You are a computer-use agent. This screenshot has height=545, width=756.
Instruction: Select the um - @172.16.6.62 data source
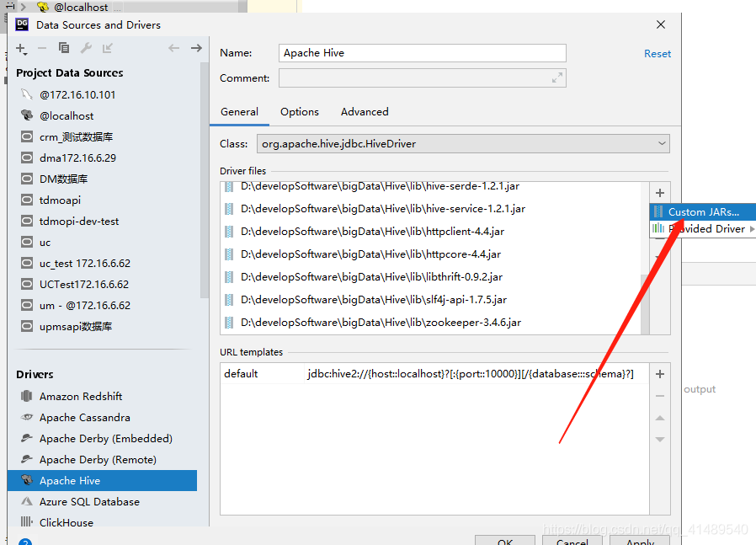[x=85, y=305]
